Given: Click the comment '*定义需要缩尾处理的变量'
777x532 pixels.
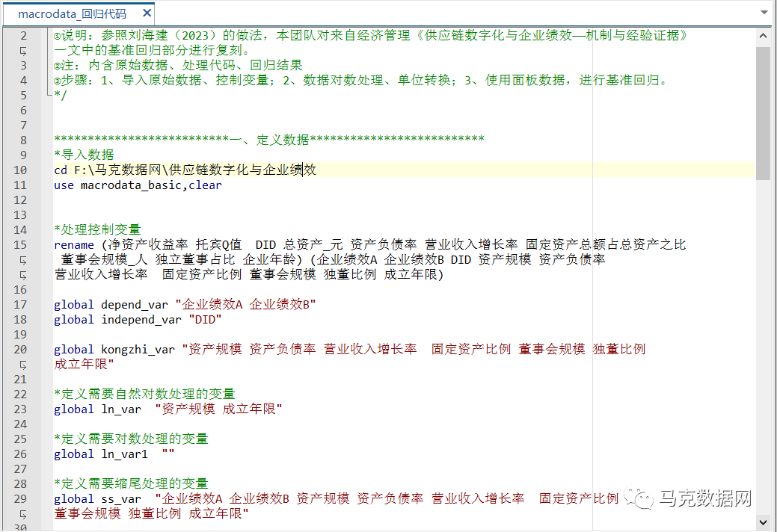Looking at the screenshot, I should (132, 483).
